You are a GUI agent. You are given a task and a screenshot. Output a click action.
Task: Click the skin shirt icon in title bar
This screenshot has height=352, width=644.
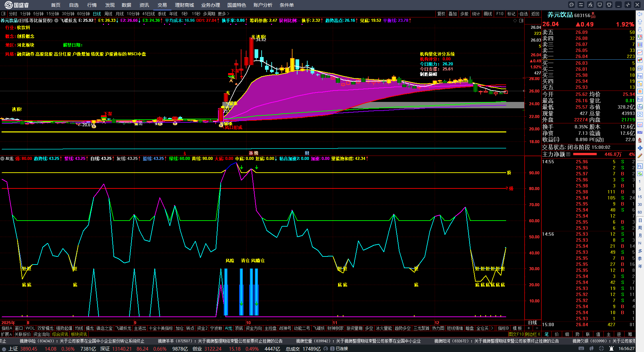pos(609,5)
